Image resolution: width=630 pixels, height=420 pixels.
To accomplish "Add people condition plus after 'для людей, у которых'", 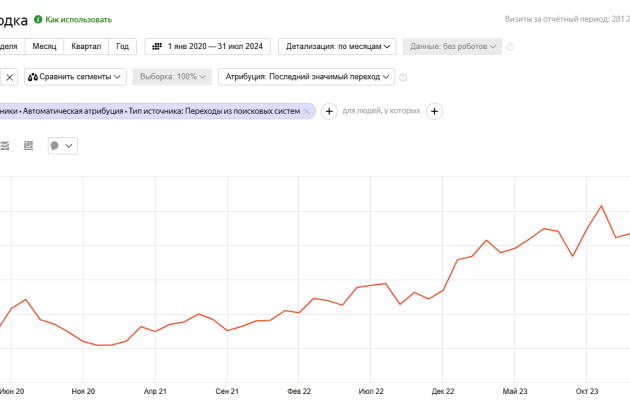I will click(435, 111).
